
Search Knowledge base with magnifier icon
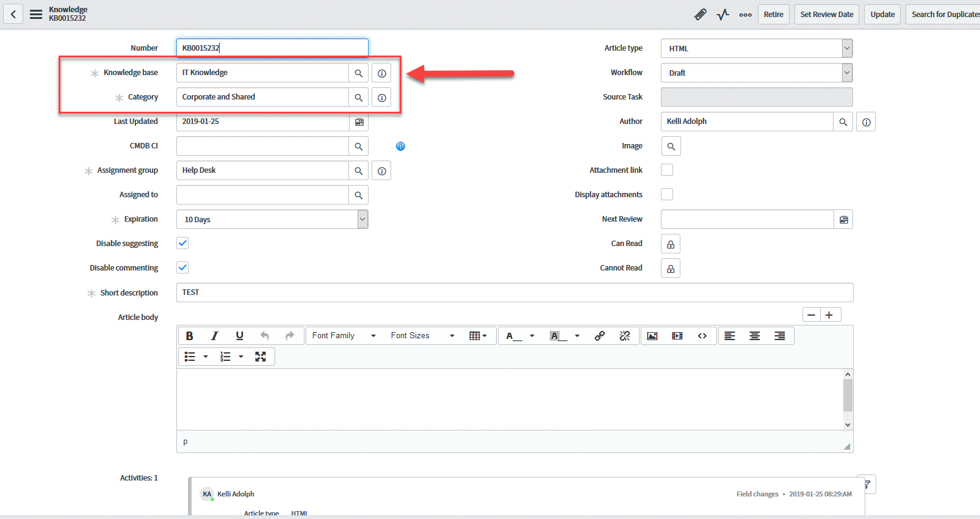pos(359,73)
